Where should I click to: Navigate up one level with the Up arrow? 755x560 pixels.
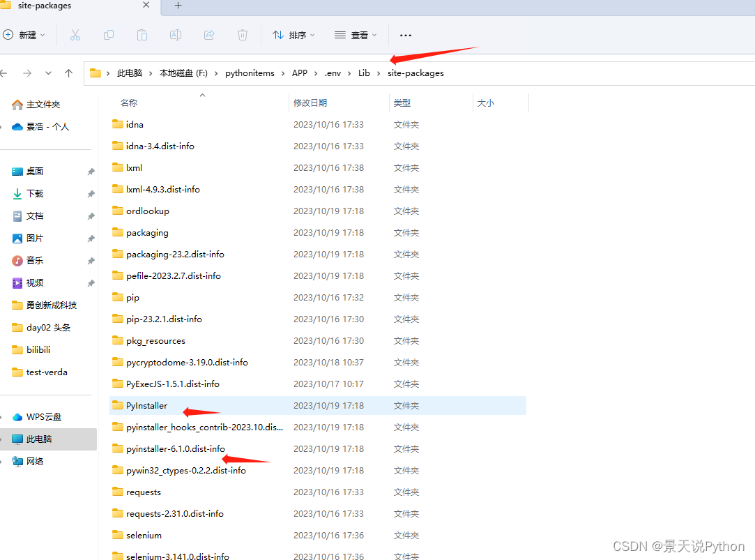[x=68, y=73]
